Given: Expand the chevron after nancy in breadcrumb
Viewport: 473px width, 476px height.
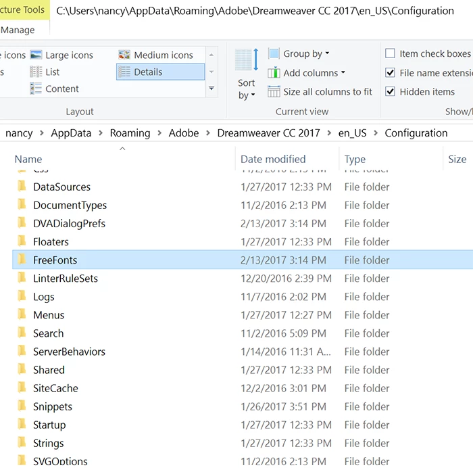Looking at the screenshot, I should coord(42,133).
